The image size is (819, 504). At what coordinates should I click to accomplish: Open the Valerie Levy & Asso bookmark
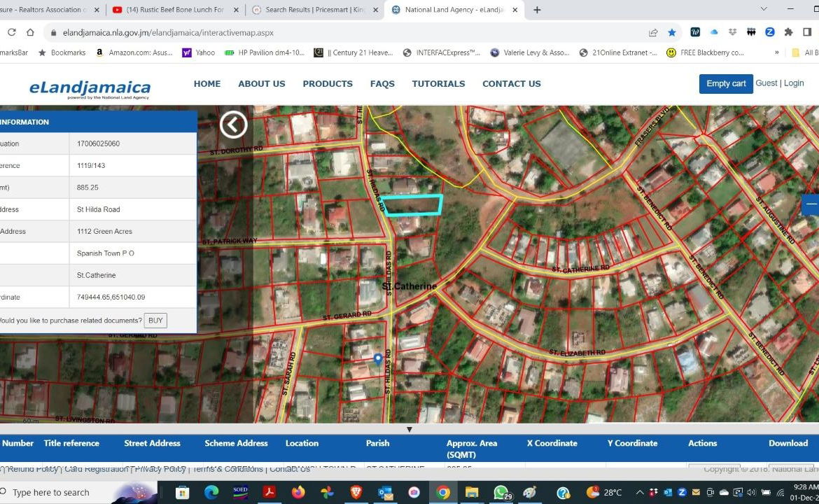(x=530, y=52)
